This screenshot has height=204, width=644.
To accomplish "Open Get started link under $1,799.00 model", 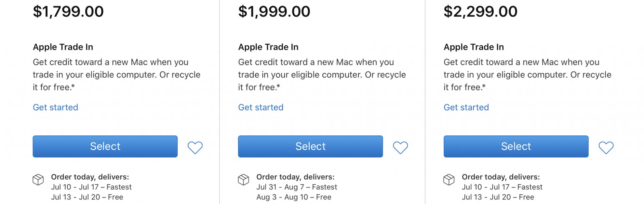I will 55,107.
